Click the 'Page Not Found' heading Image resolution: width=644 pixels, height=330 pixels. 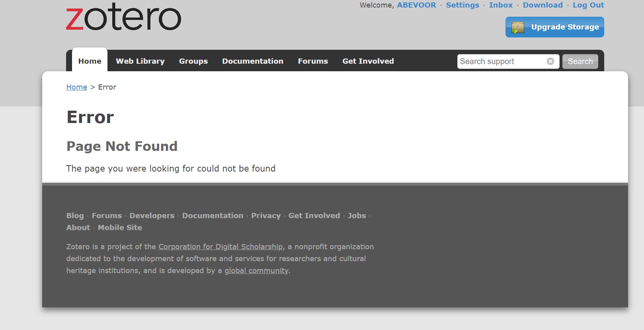(122, 146)
